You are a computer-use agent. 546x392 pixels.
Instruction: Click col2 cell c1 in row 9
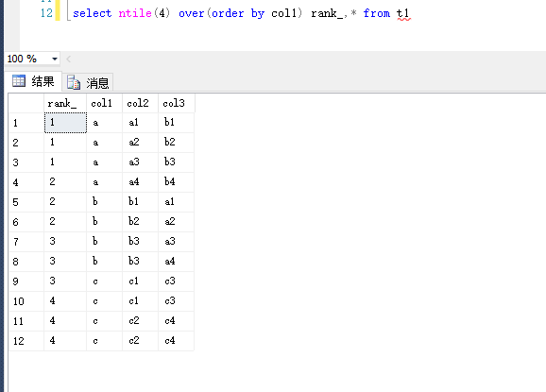click(x=141, y=281)
